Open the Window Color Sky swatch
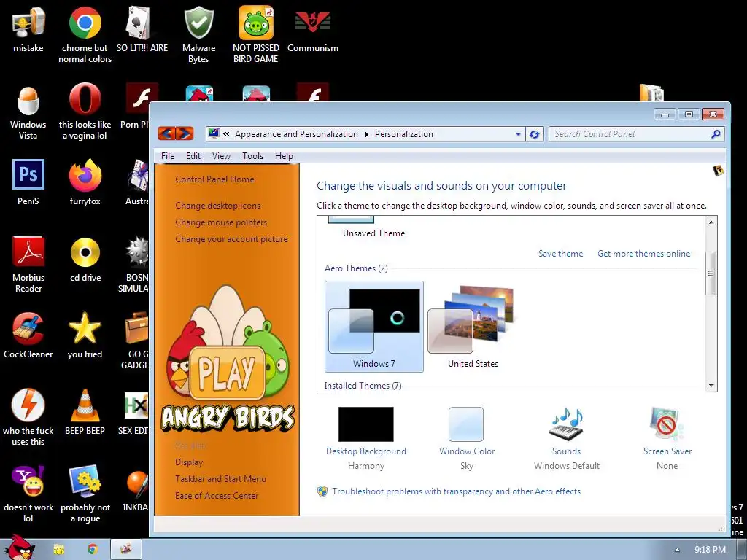747x560 pixels. [466, 424]
